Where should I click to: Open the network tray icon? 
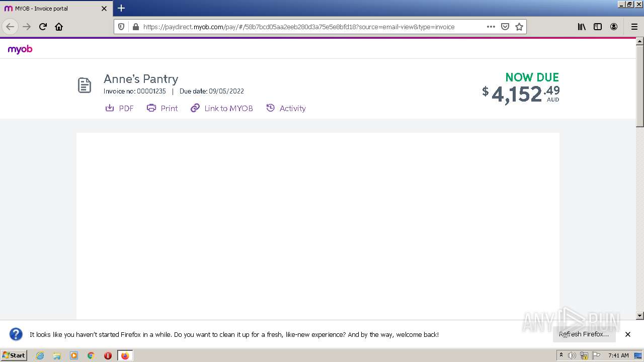point(584,355)
